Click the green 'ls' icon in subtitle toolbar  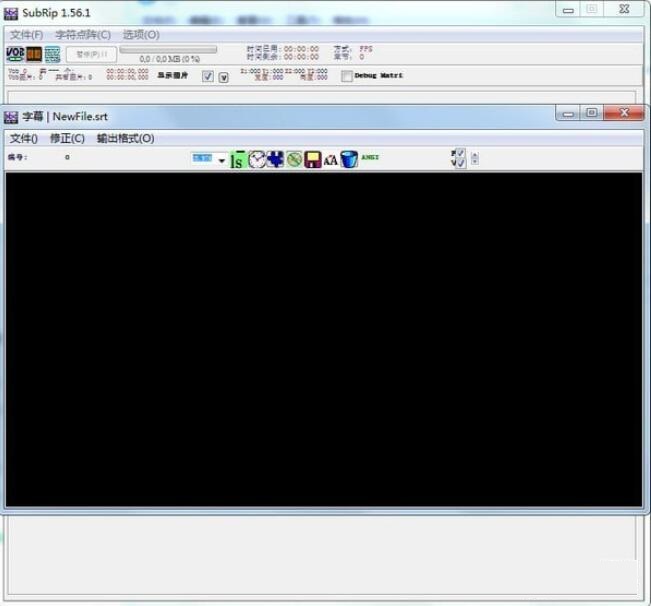(x=238, y=159)
